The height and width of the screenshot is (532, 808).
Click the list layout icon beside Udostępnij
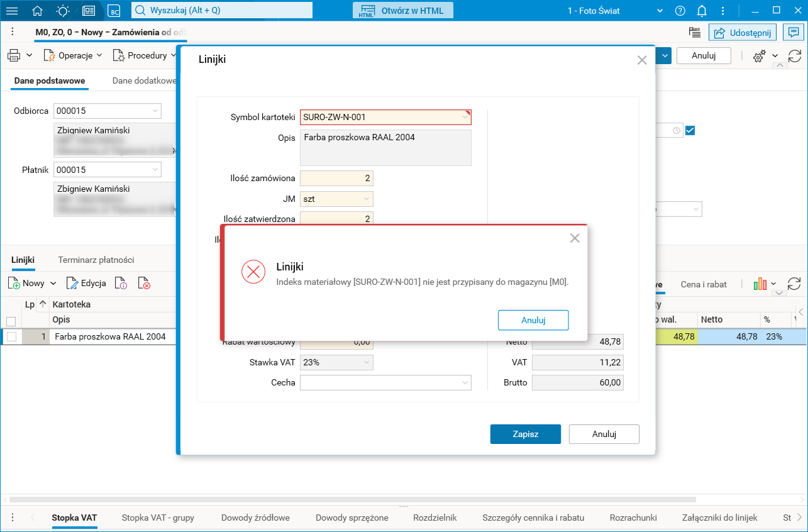pos(695,33)
